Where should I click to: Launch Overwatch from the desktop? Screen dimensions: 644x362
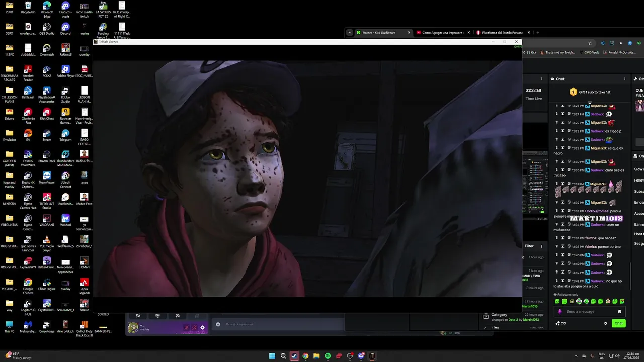pos(47,50)
